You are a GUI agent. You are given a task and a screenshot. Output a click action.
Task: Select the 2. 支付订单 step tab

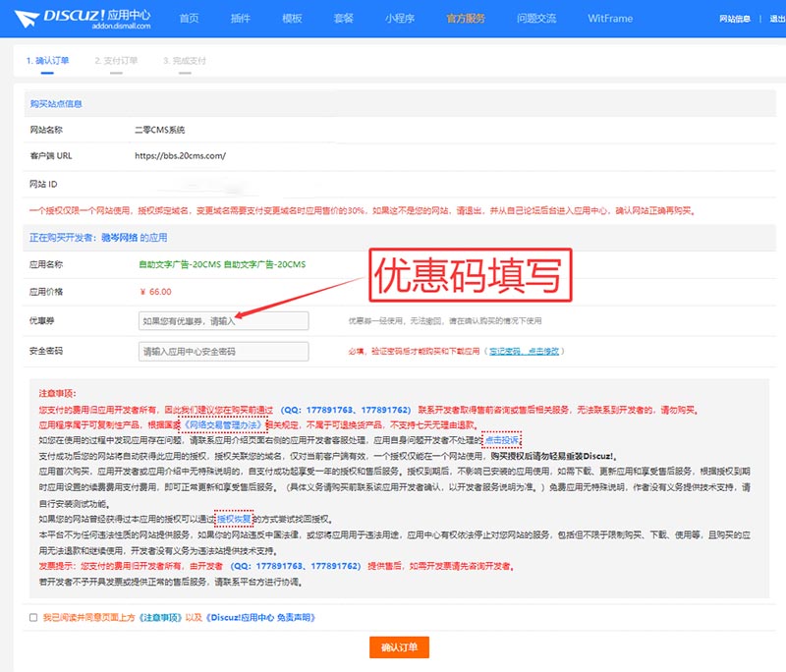[x=116, y=61]
